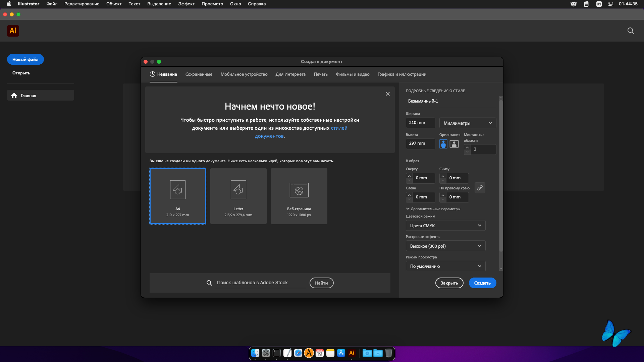The image size is (644, 362).
Task: Collapse Дополнительные параметры section
Action: coord(433,209)
